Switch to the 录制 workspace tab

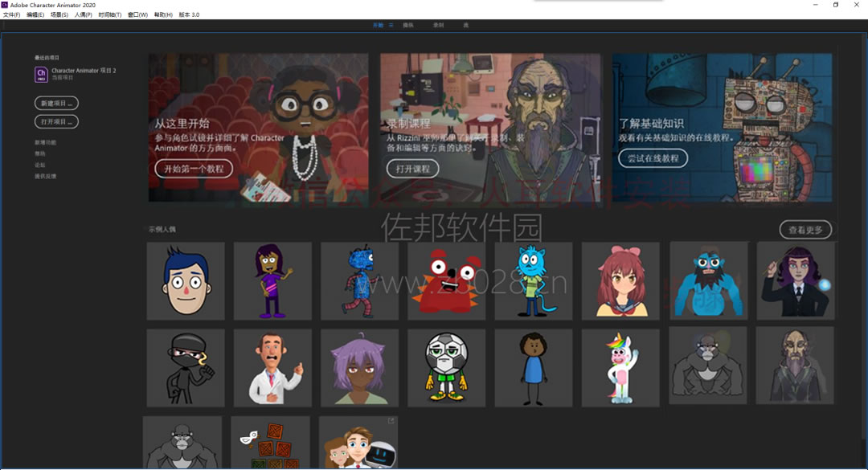[438, 26]
